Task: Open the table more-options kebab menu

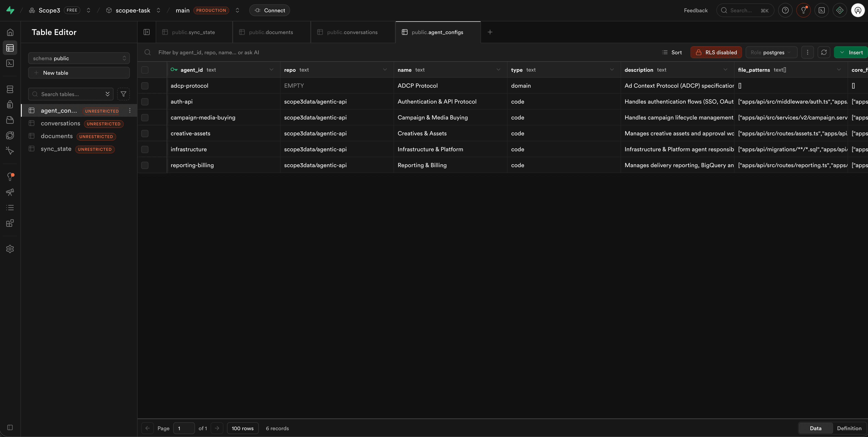Action: [x=807, y=52]
